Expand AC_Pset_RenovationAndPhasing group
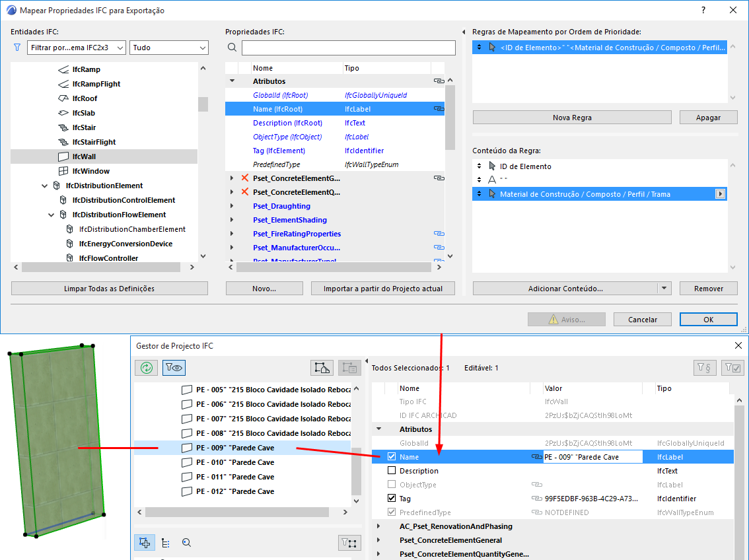The width and height of the screenshot is (749, 560). pos(379,526)
